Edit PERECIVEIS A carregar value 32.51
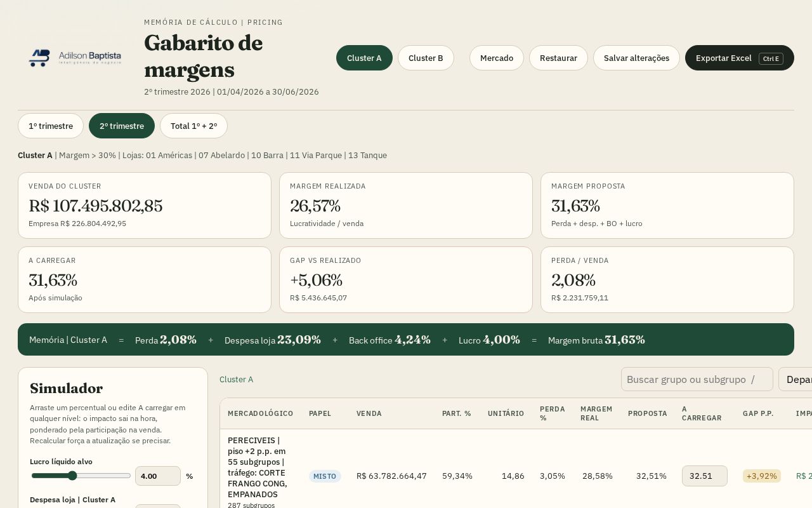The image size is (812, 508). (705, 476)
